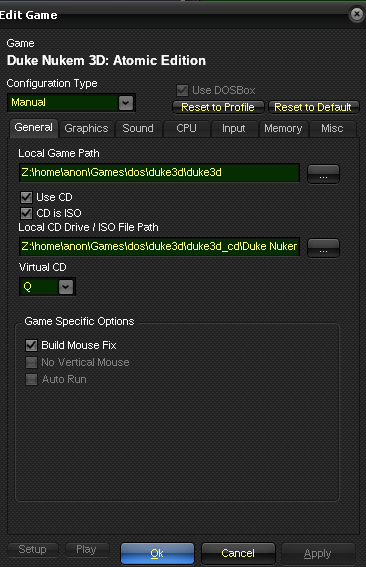Screen dimensions: 366x567
Task: Switch to the General tab
Action: [x=34, y=128]
